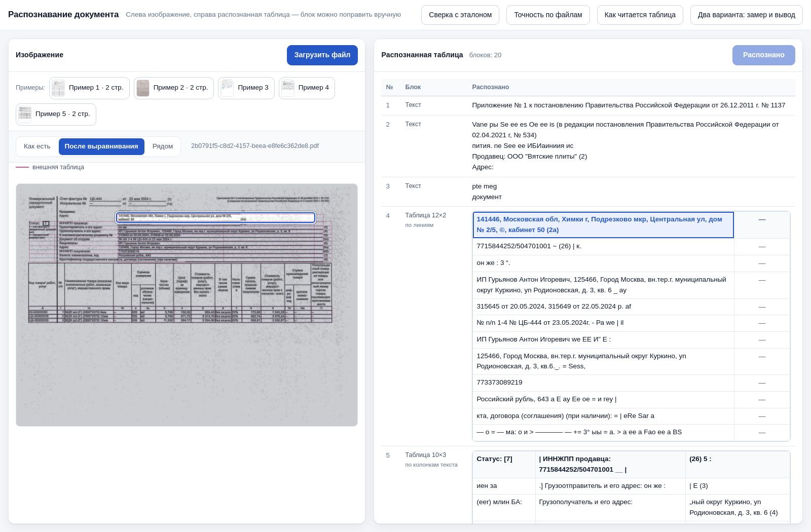This screenshot has height=532, width=811.
Task: Select cell он же : 3 “.
Action: [603, 263]
